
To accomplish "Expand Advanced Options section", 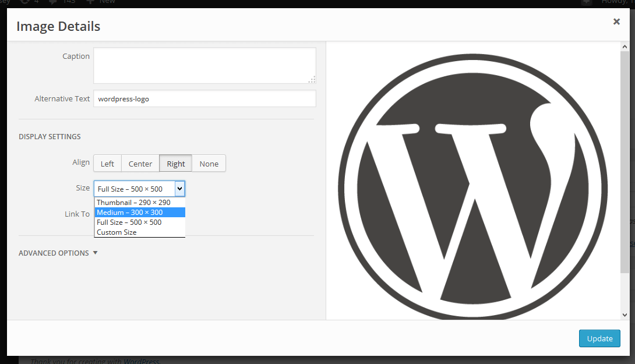I will tap(58, 253).
